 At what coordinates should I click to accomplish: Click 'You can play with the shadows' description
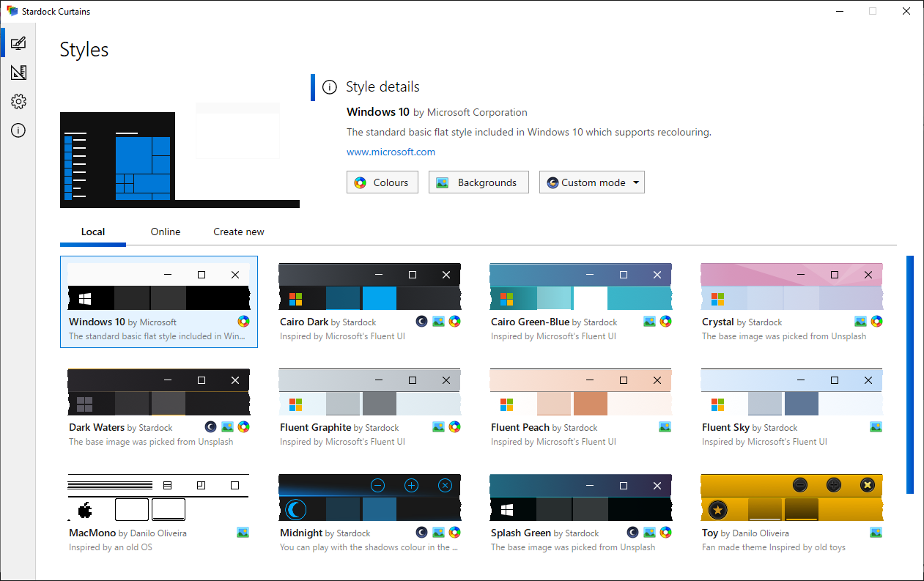click(x=369, y=547)
